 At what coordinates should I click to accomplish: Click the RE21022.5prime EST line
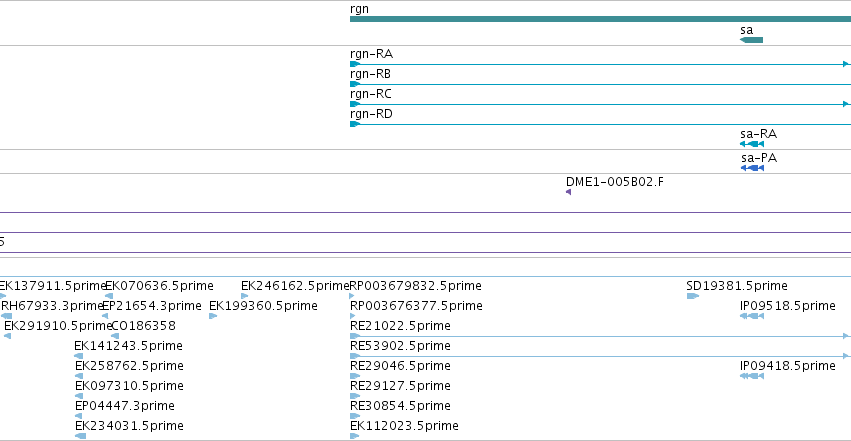(x=600, y=336)
